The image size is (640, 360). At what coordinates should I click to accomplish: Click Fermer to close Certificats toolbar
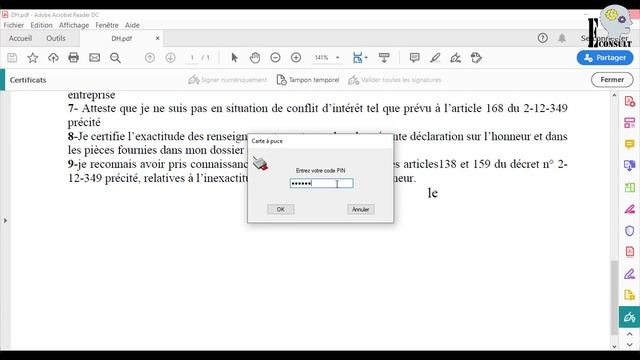(x=612, y=80)
